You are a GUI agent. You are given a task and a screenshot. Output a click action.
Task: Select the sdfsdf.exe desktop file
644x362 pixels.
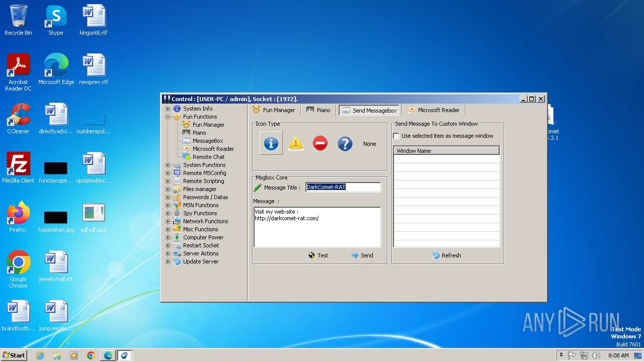[94, 217]
